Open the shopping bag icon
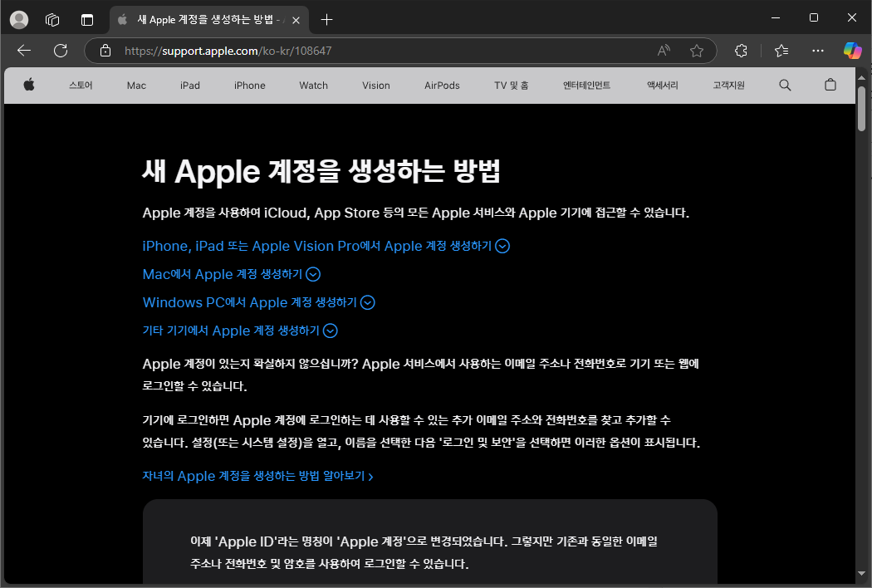The width and height of the screenshot is (872, 588). click(830, 85)
